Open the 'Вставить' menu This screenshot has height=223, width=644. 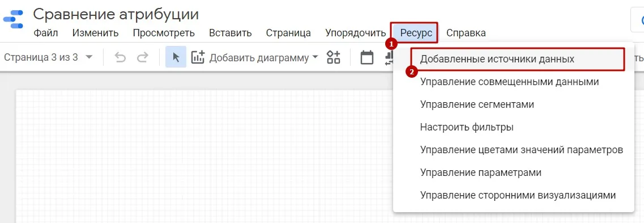pyautogui.click(x=231, y=33)
